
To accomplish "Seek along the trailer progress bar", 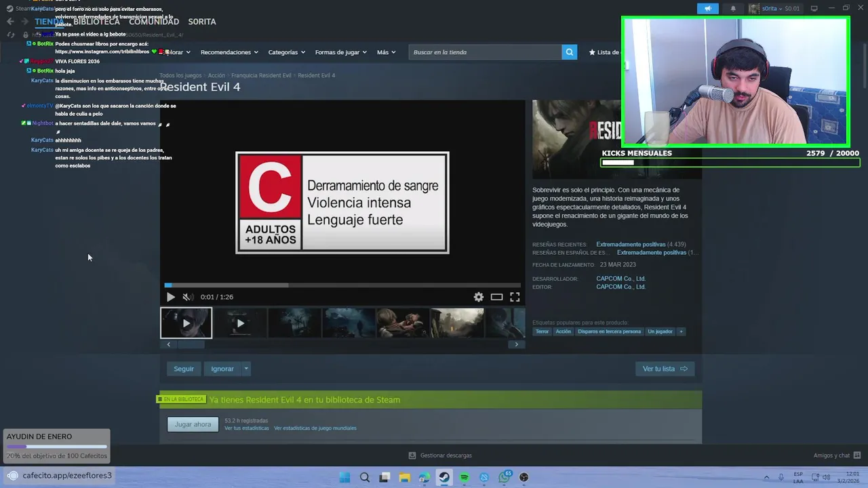I will click(x=342, y=285).
